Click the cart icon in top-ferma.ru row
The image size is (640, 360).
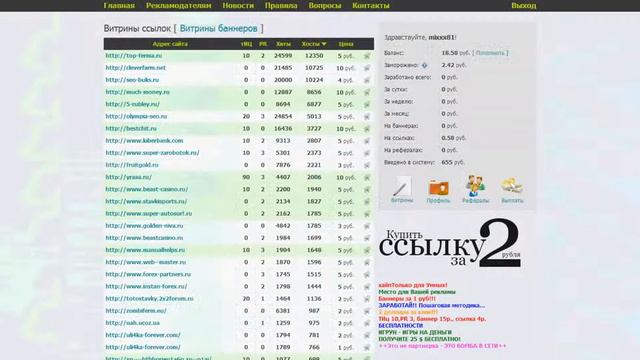367,56
